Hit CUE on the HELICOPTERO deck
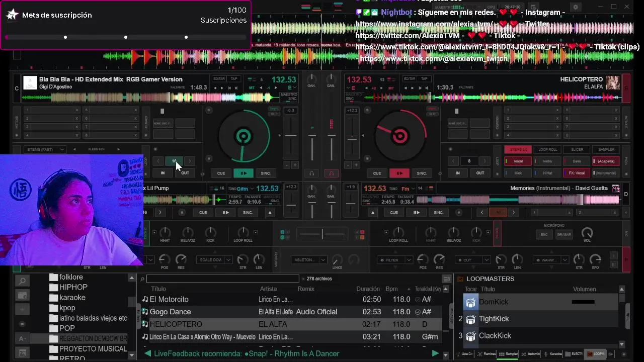Viewport: 644px width, 362px height. 377,173
